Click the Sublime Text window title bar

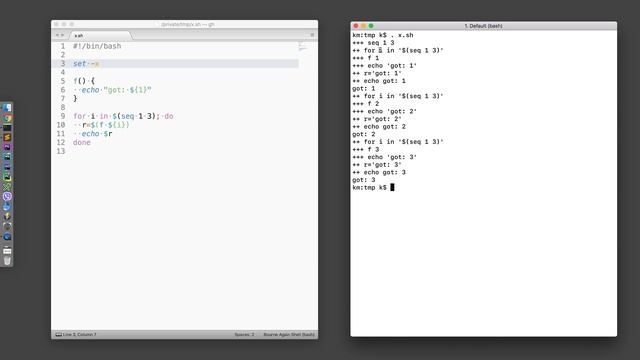tap(184, 24)
